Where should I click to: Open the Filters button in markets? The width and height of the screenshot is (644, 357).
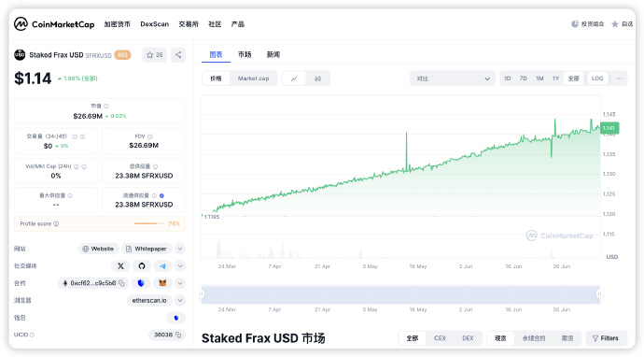[607, 338]
